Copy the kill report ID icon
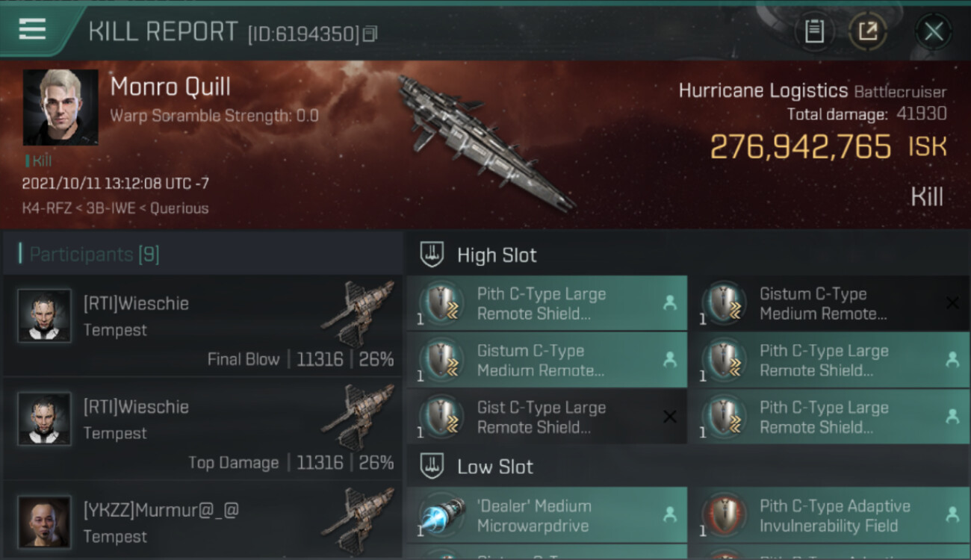Viewport: 971px width, 560px height. pos(370,34)
